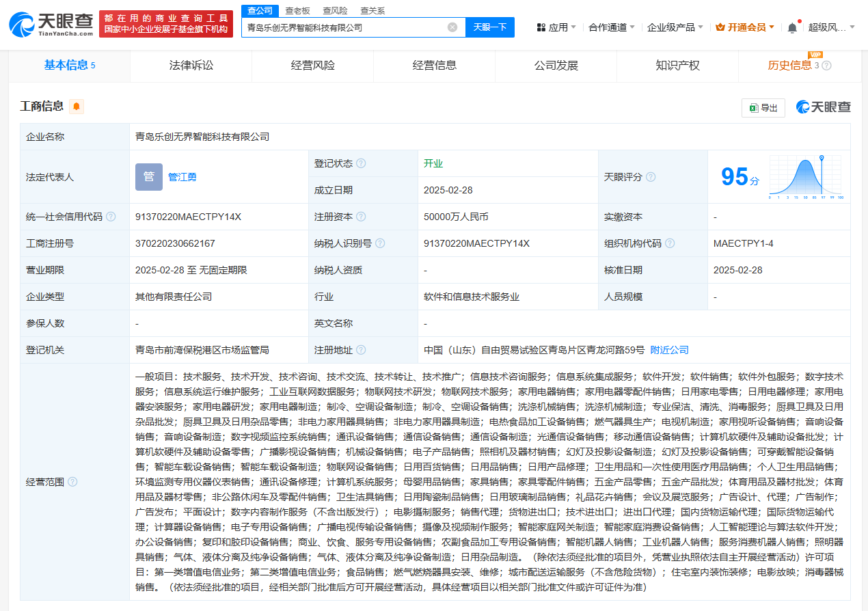868x611 pixels.
Task: Open the 应用 dropdown menu
Action: pyautogui.click(x=556, y=27)
